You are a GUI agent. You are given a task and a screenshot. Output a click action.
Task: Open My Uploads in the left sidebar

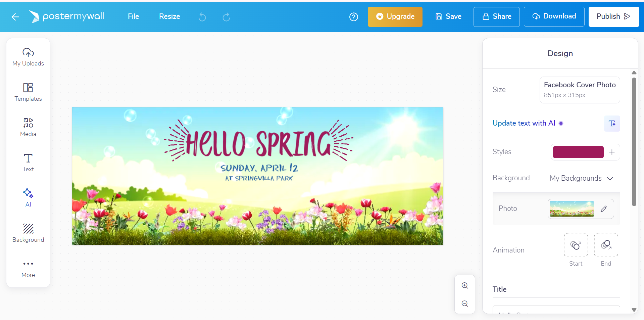28,57
